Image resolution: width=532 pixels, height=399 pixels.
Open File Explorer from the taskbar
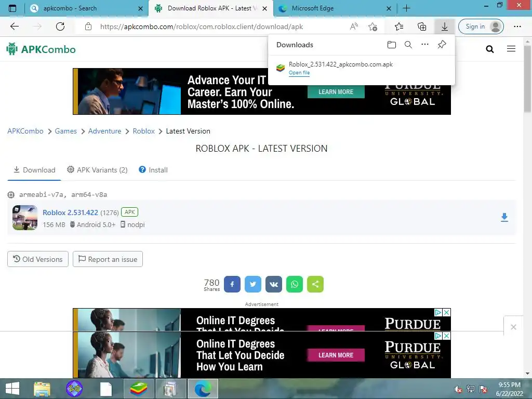tap(42, 389)
